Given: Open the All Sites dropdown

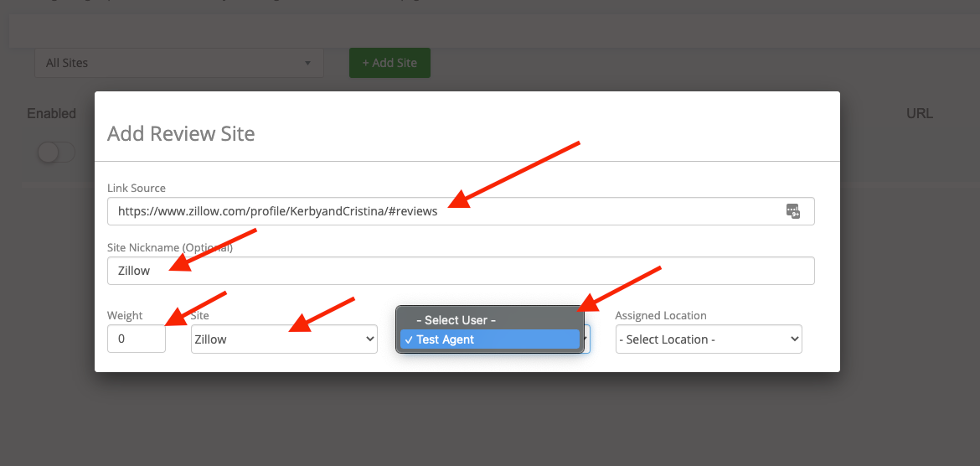Looking at the screenshot, I should click(x=178, y=63).
